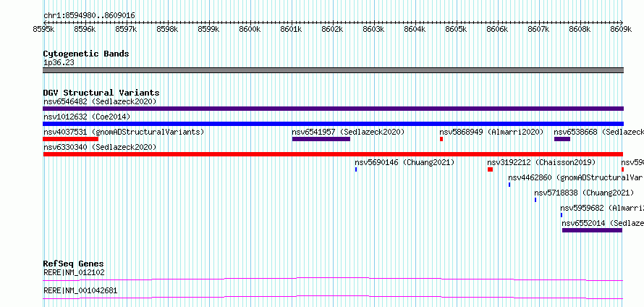Click label nsv3192212 (Chaisson2019)
644x307 pixels.
point(541,162)
